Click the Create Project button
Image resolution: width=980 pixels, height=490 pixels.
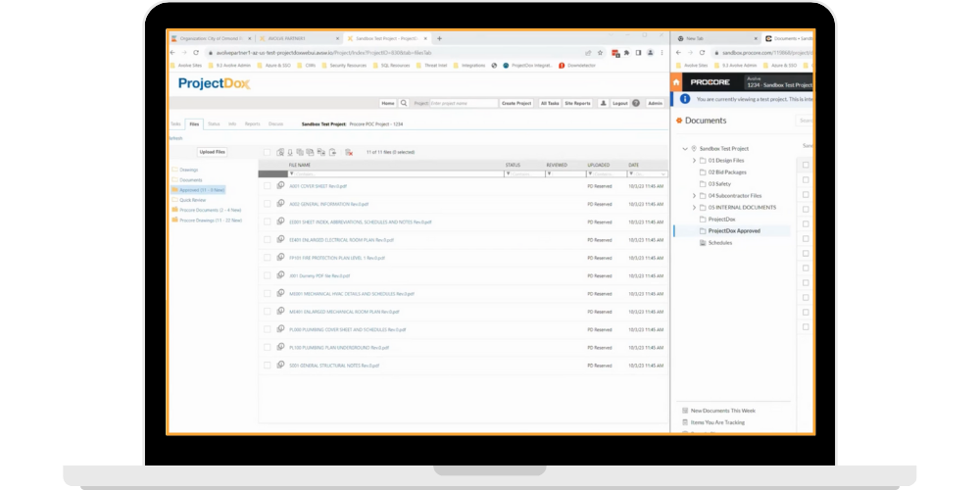click(515, 102)
